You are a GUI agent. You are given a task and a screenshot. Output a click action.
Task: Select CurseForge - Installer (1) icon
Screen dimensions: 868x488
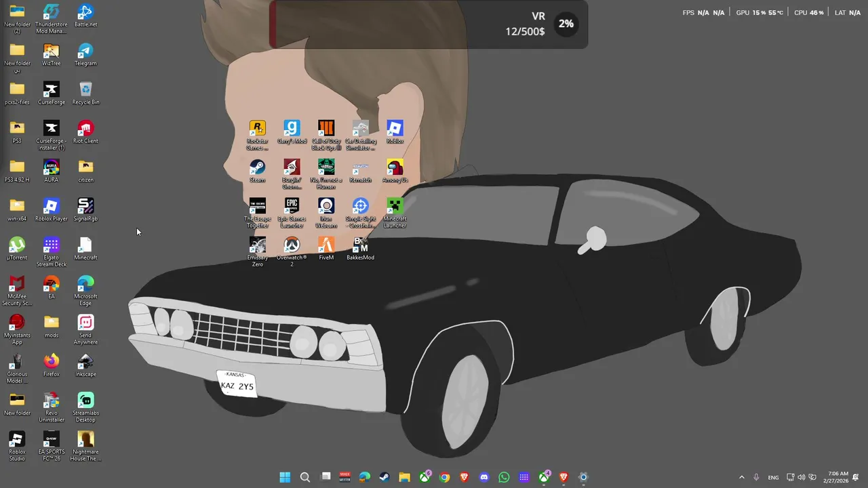point(51,136)
